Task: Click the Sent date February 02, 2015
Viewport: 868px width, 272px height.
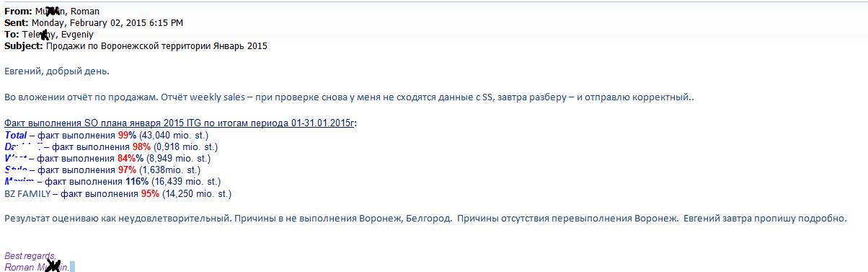Action: pos(107,23)
